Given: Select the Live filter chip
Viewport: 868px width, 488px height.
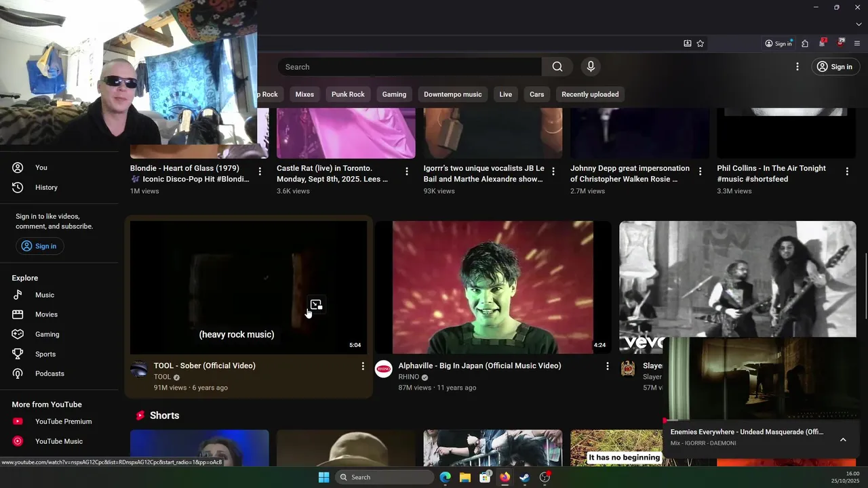Looking at the screenshot, I should pos(506,94).
